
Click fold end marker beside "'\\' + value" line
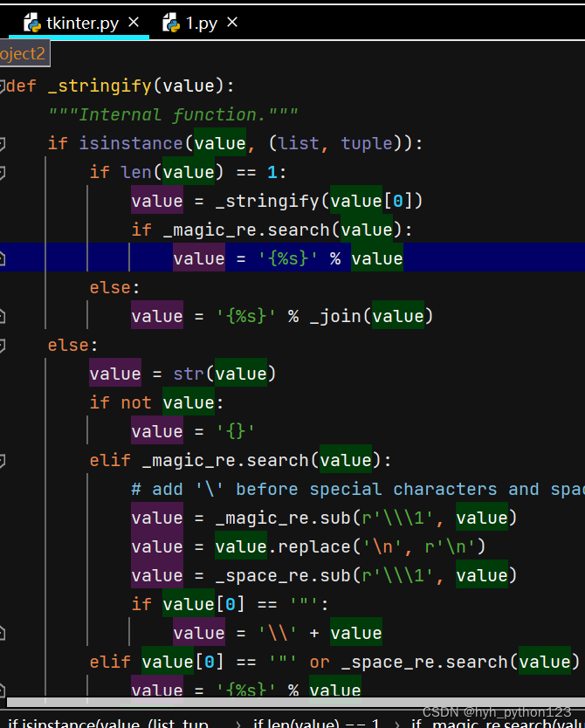(x=2, y=633)
